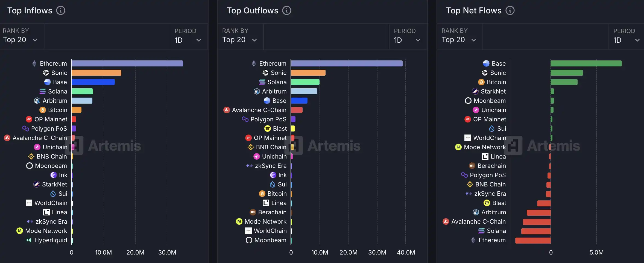The height and width of the screenshot is (263, 644).
Task: Click Arbitrum label in Top Net Flows
Action: click(x=494, y=212)
